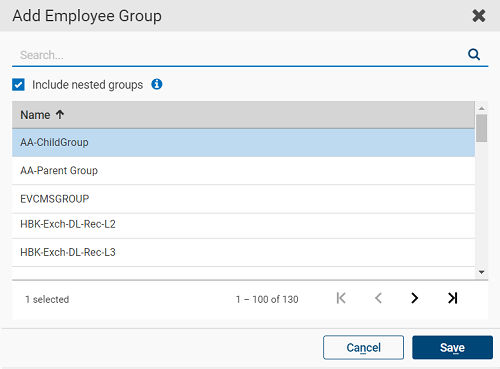The height and width of the screenshot is (369, 500).
Task: Click the list scrollbar up arrow
Action: [x=481, y=108]
